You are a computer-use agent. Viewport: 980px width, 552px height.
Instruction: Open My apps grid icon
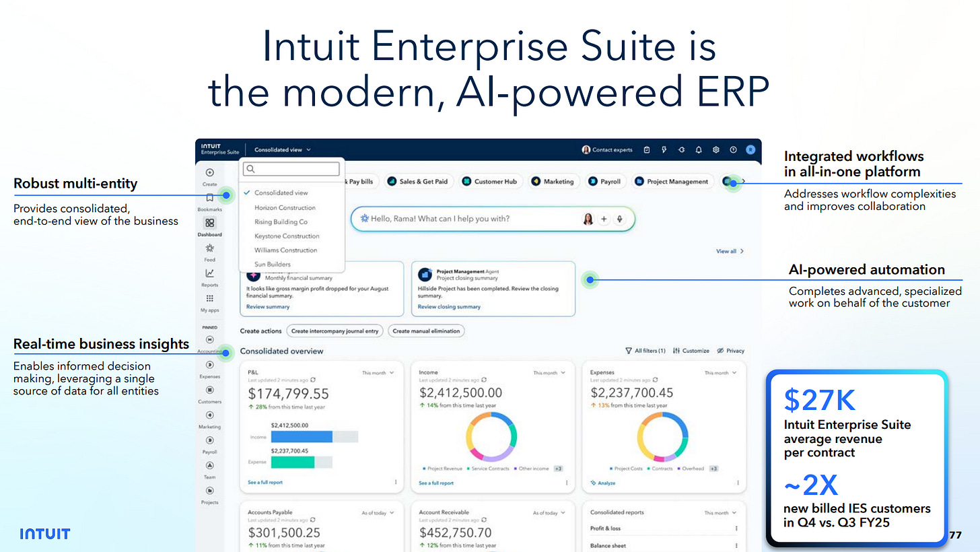tap(210, 298)
